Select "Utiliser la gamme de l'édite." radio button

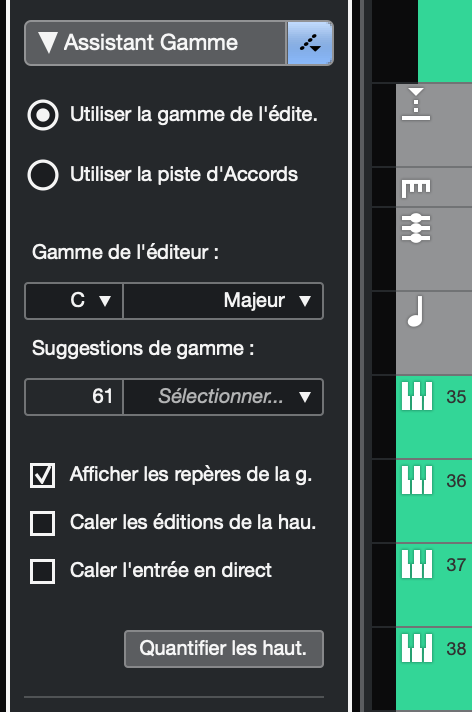43,115
